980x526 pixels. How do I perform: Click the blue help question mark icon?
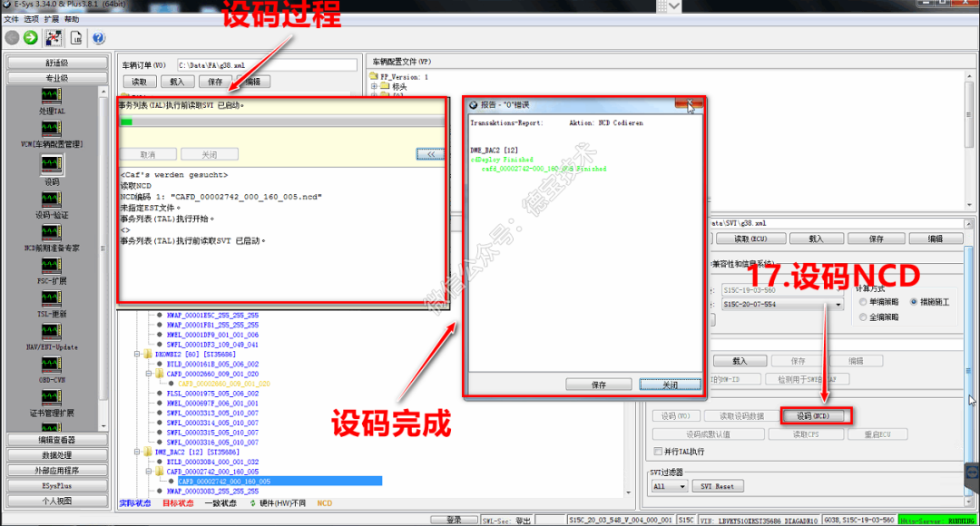(98, 38)
